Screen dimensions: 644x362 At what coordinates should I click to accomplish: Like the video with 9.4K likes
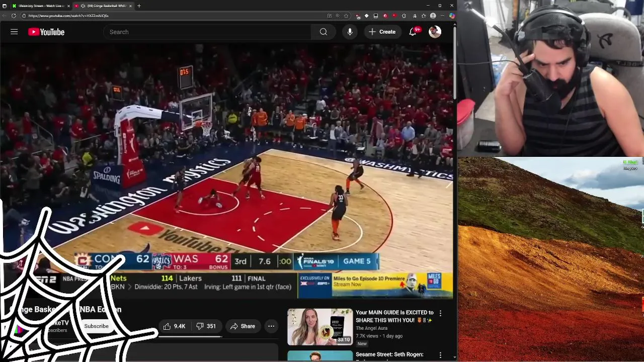coord(174,326)
